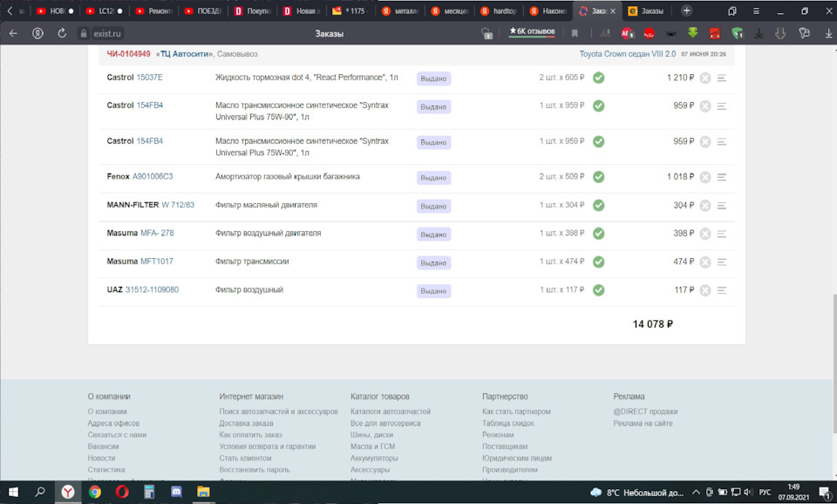The width and height of the screenshot is (837, 504).
Task: Open the Windows Start menu
Action: click(13, 492)
